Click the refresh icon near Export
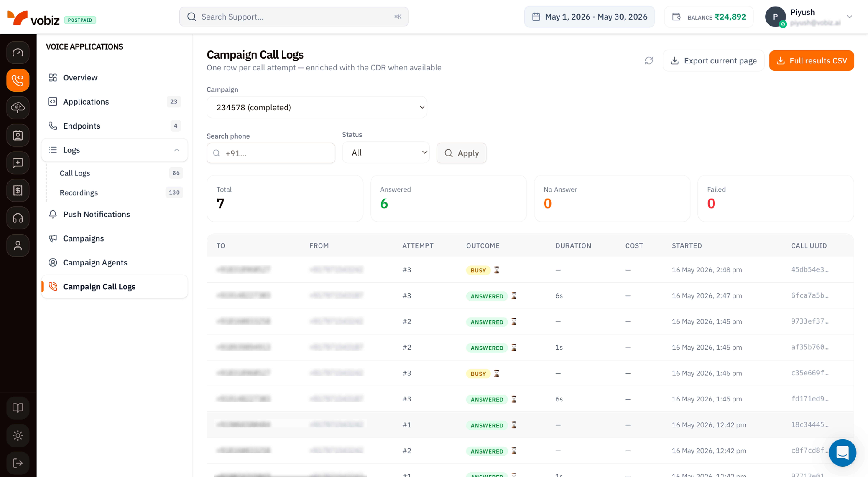 coord(649,61)
